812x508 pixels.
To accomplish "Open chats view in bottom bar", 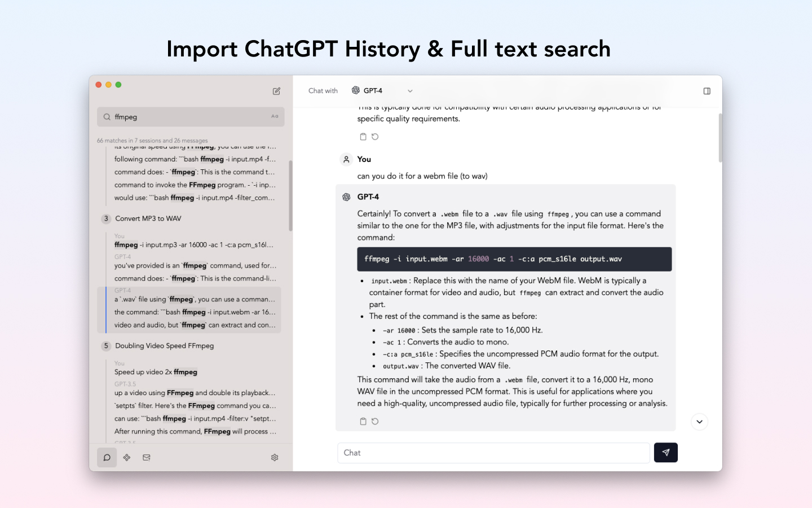I will [107, 457].
